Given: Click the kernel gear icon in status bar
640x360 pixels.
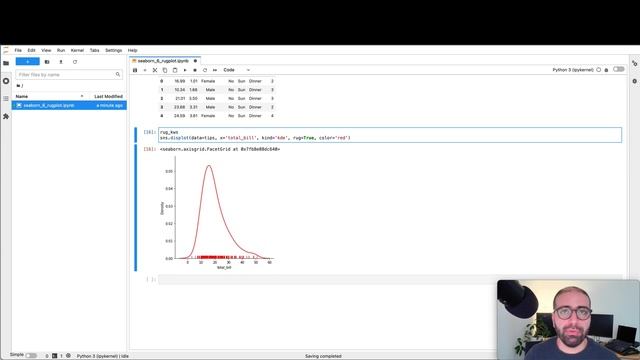Looking at the screenshot, I should click(68, 356).
